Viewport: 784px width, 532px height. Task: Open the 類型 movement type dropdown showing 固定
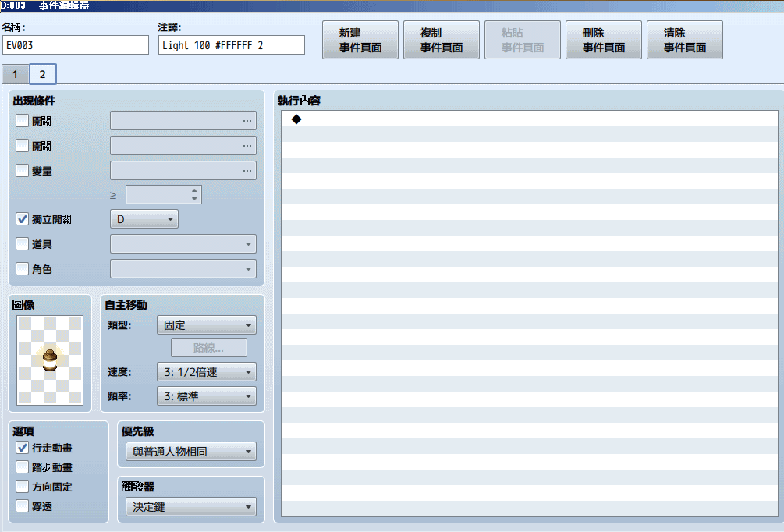coord(207,325)
